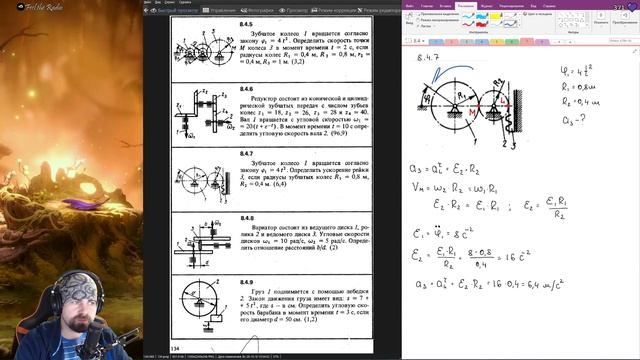Switch to Photos mode in viewer
This screenshot has height=360, width=640.
pos(257,10)
